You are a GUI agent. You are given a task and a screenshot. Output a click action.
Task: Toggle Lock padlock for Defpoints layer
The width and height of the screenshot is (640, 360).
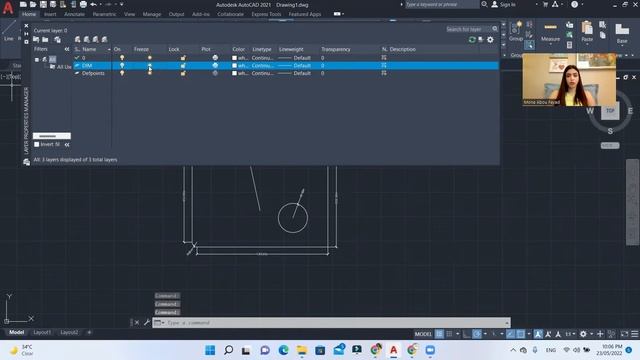click(183, 73)
